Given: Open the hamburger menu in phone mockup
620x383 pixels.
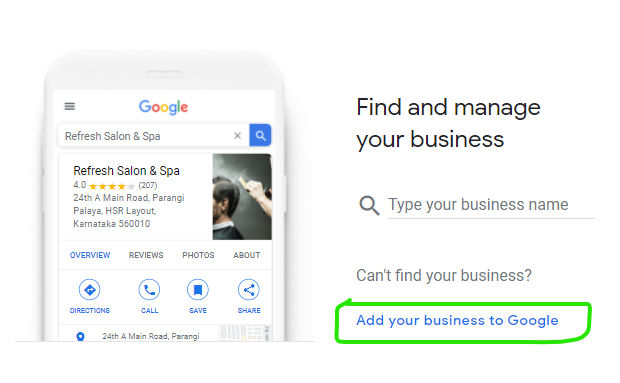Looking at the screenshot, I should (70, 106).
